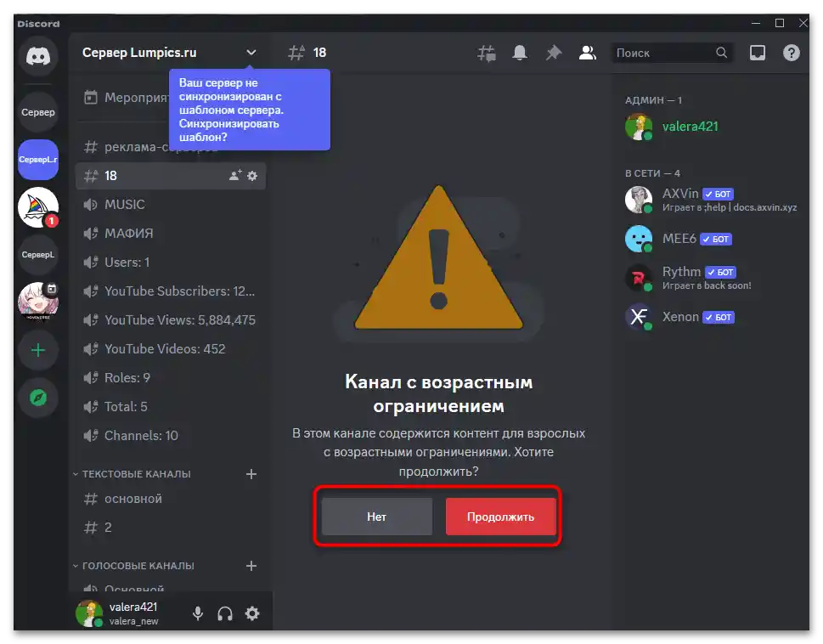The width and height of the screenshot is (823, 644).
Task: Open AXVin bot member entry
Action: pos(711,200)
